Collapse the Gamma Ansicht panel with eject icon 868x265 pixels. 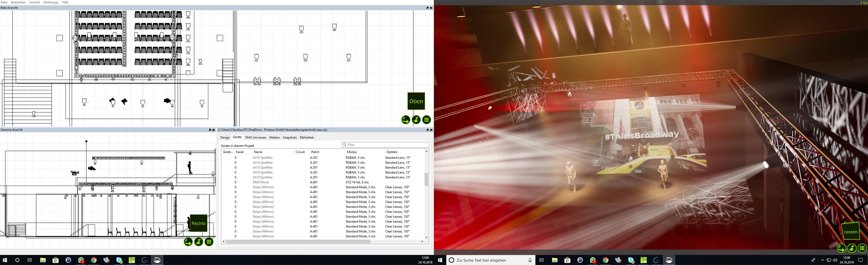[x=213, y=130]
